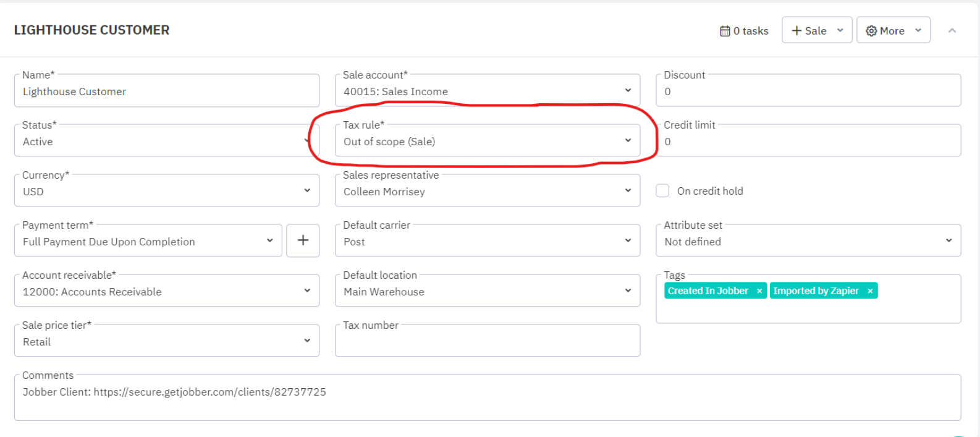Enable the On credit hold checkbox
The width and height of the screenshot is (980, 437).
tap(662, 191)
